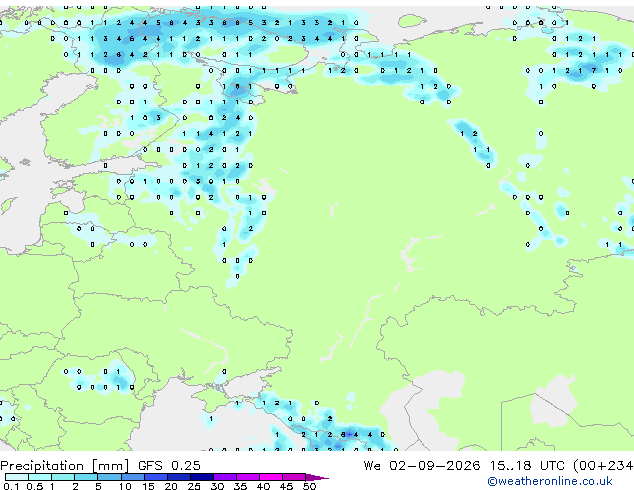The height and width of the screenshot is (490, 634).
Task: Click the '5' legend scale label
Action: tap(98, 486)
